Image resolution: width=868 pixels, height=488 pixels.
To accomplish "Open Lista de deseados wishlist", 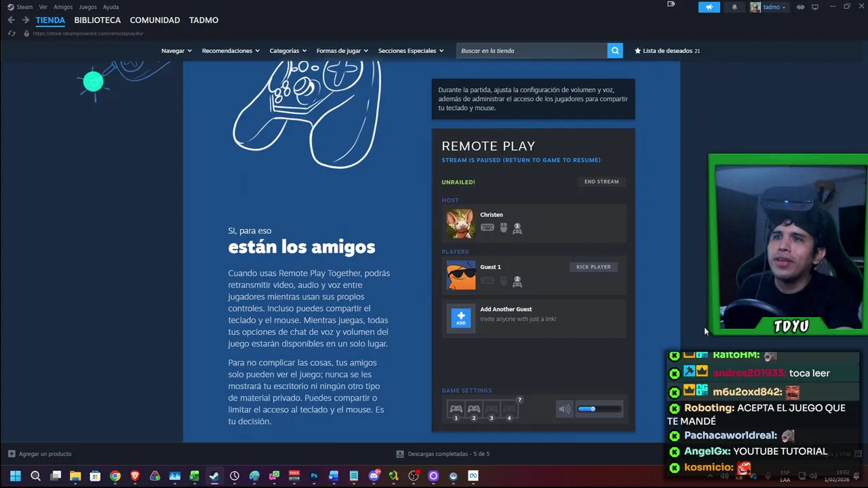I will click(x=667, y=51).
